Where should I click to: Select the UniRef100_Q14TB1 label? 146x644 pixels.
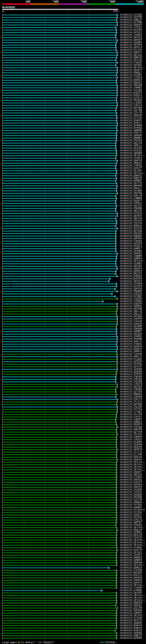tap(131, 148)
